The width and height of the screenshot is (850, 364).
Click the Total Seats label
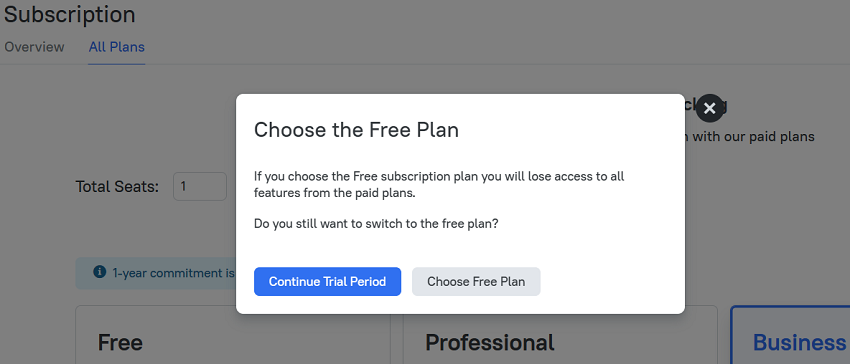tap(117, 187)
